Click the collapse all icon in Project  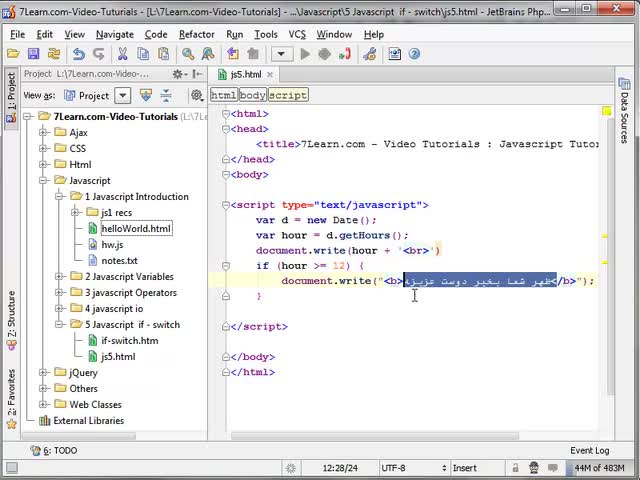[x=166, y=96]
